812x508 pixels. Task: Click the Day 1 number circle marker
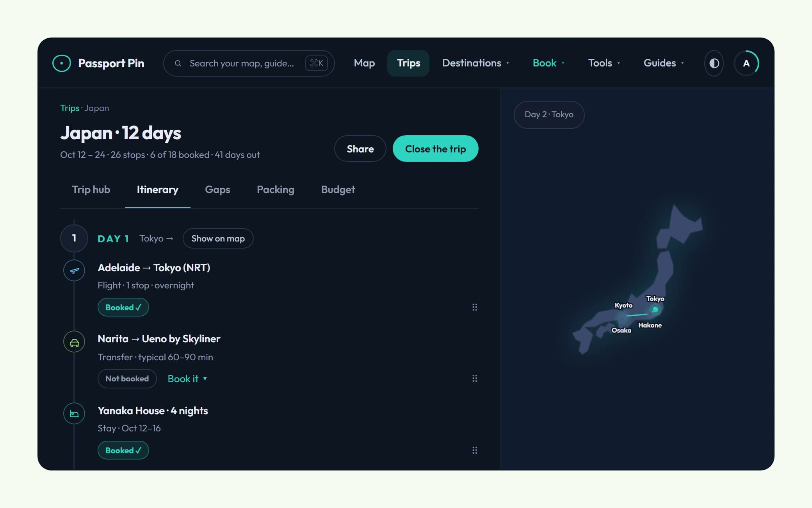[74, 238]
